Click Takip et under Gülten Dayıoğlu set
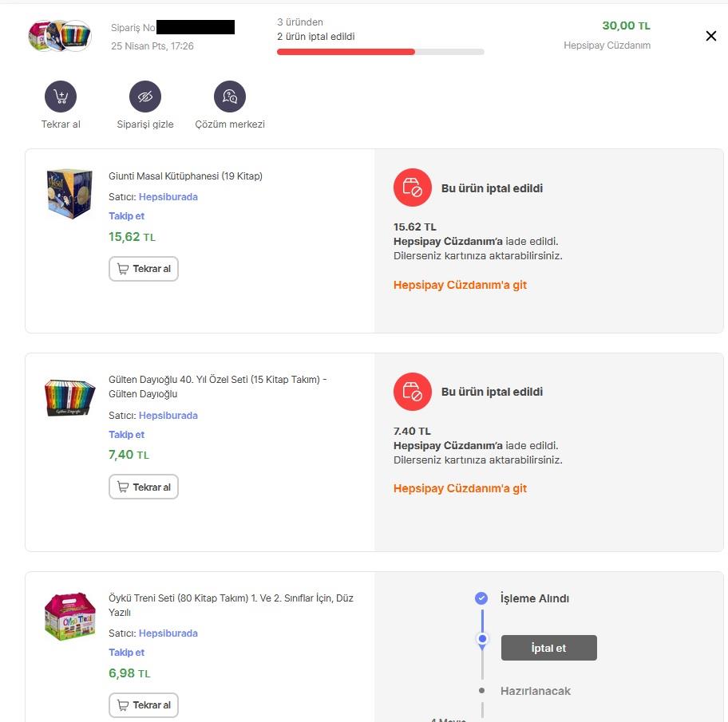Viewport: 728px width, 722px height. tap(126, 435)
